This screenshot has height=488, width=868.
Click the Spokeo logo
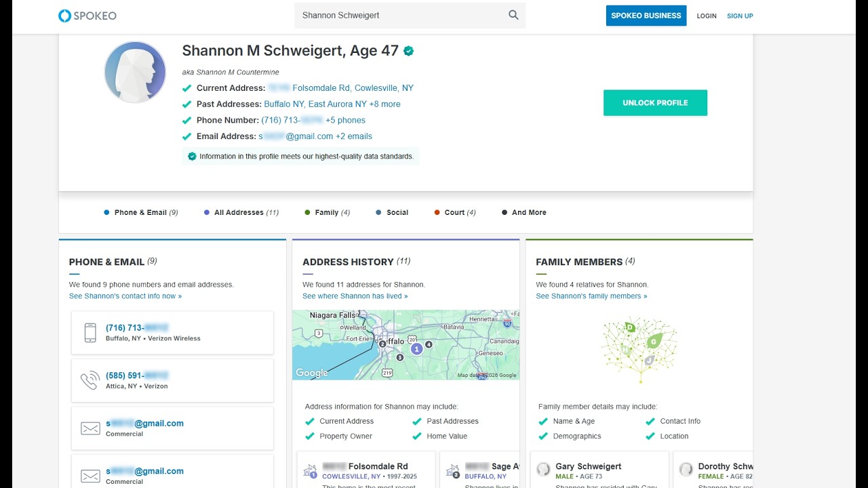[87, 16]
